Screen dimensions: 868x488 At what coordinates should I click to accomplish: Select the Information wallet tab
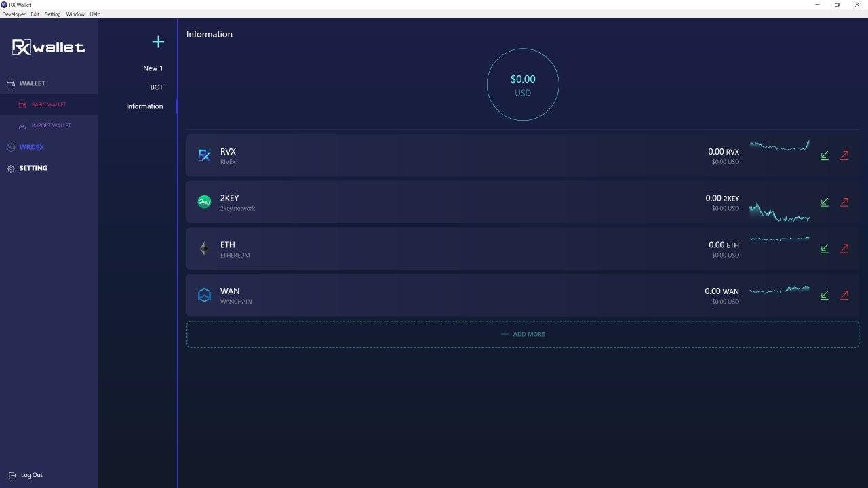point(144,106)
